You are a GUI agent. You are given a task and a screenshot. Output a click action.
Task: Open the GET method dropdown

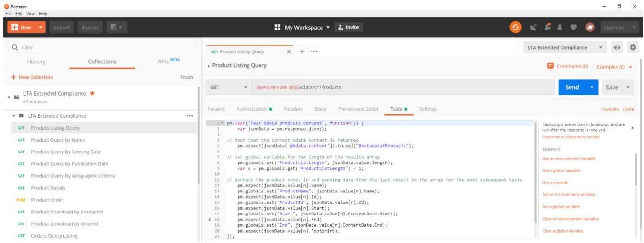pyautogui.click(x=229, y=87)
